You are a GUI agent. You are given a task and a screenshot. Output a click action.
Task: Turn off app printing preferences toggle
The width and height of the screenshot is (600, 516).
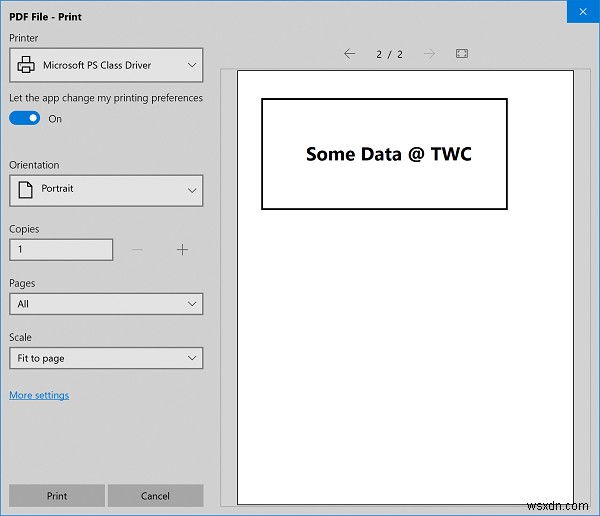pos(24,118)
